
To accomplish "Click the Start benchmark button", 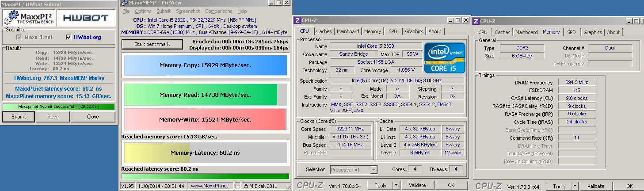I will (x=152, y=44).
